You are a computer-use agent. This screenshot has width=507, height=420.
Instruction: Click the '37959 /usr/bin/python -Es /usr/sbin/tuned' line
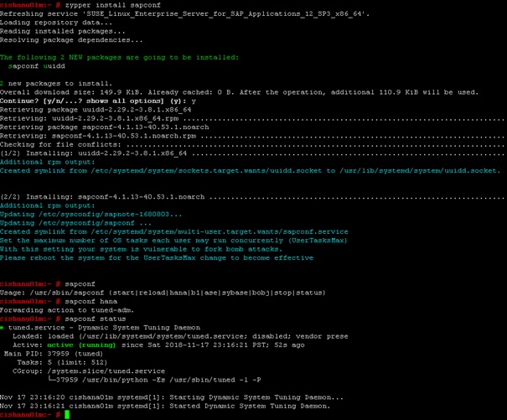coord(154,380)
